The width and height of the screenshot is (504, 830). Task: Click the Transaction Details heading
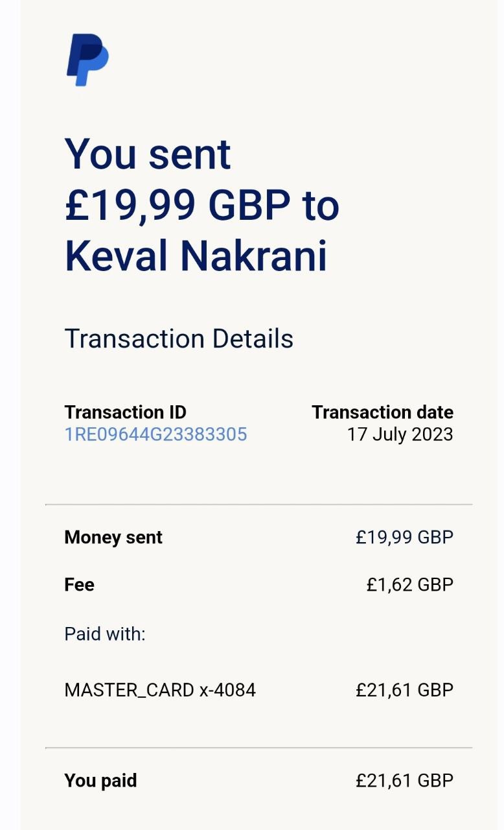(x=179, y=339)
